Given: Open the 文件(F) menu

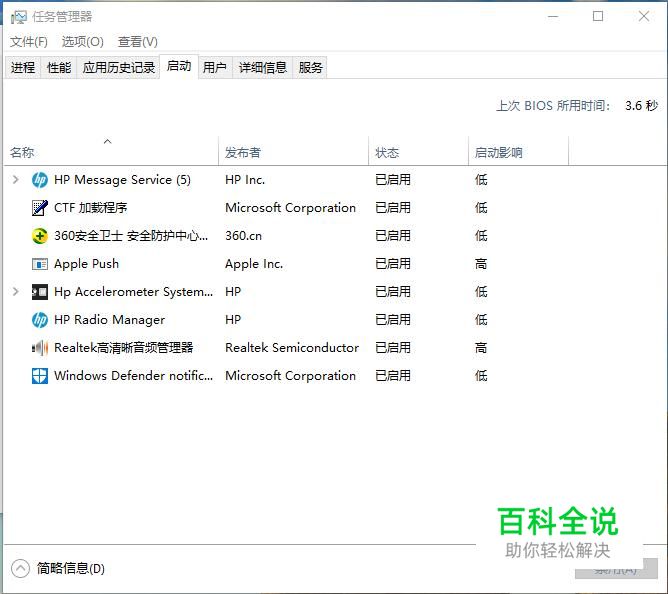Looking at the screenshot, I should pos(29,42).
